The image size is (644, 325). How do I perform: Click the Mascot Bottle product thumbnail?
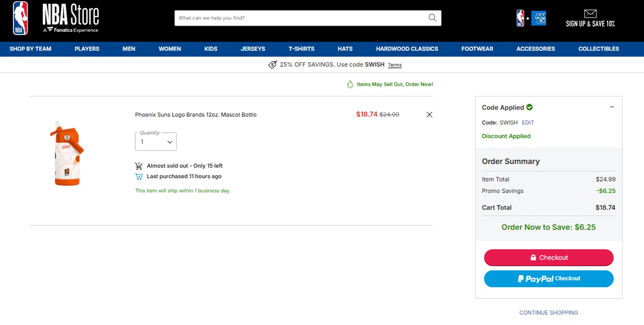pos(67,153)
